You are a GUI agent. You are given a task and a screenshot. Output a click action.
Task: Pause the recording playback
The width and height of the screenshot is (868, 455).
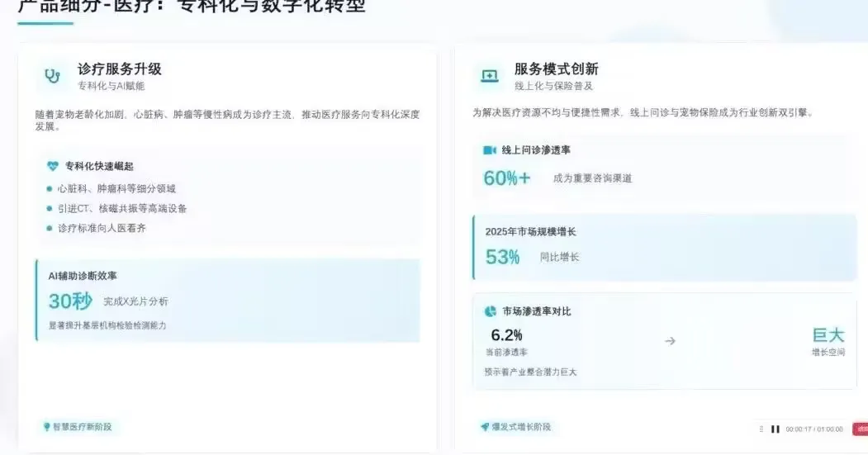[x=776, y=429]
